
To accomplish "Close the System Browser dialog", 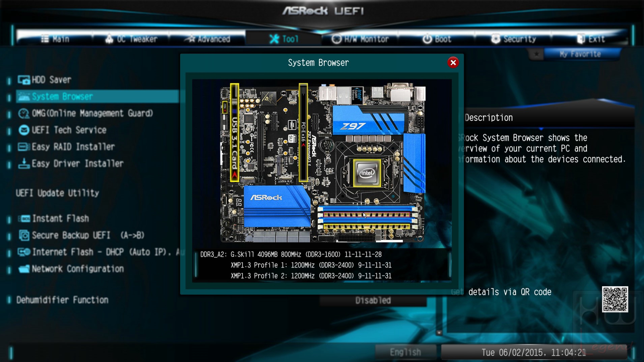I will 453,62.
